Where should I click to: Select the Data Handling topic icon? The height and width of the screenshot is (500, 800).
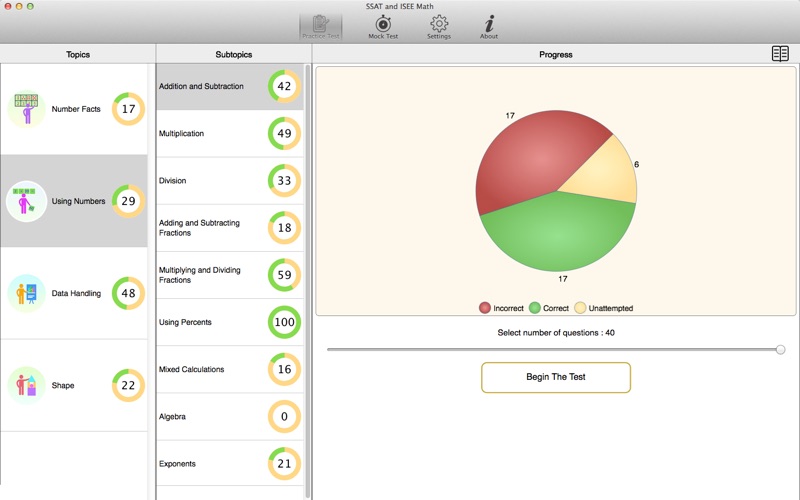click(27, 293)
